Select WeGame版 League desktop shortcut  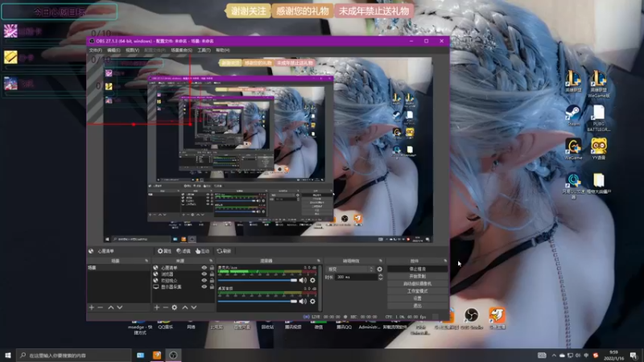(599, 84)
